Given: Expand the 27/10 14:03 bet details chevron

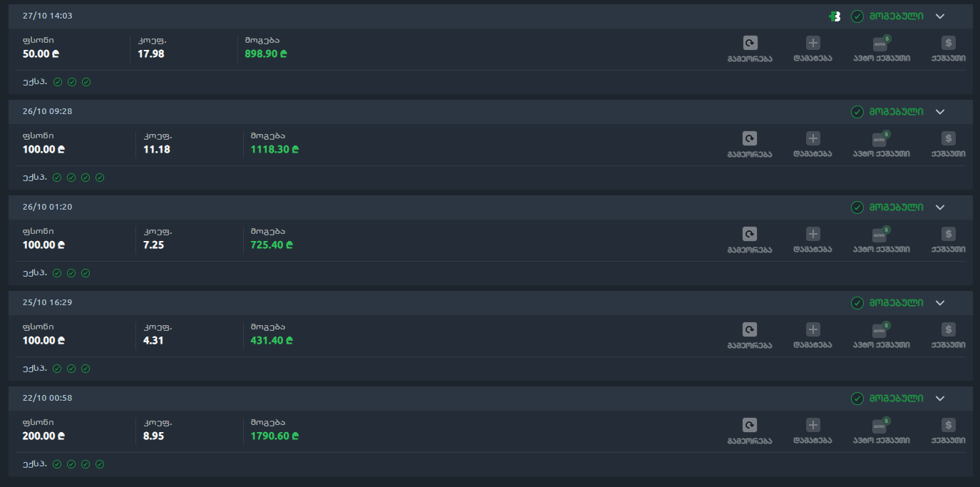Looking at the screenshot, I should (x=940, y=16).
